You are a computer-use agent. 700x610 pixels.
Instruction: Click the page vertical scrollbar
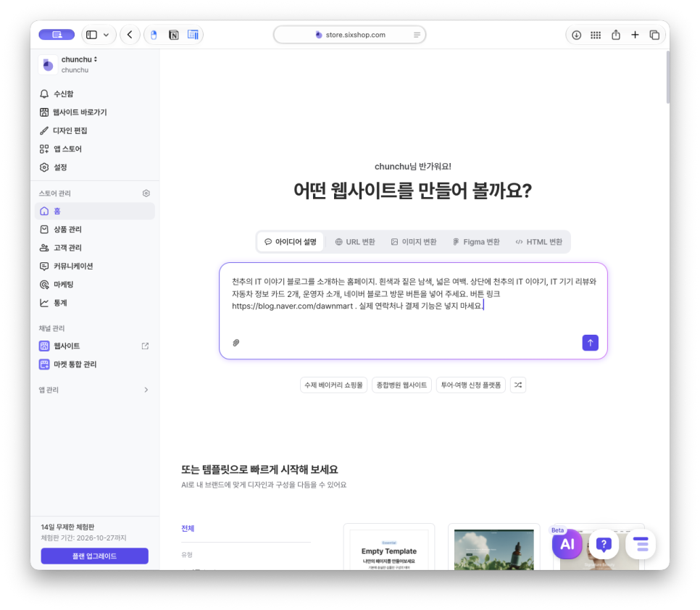pos(668,77)
